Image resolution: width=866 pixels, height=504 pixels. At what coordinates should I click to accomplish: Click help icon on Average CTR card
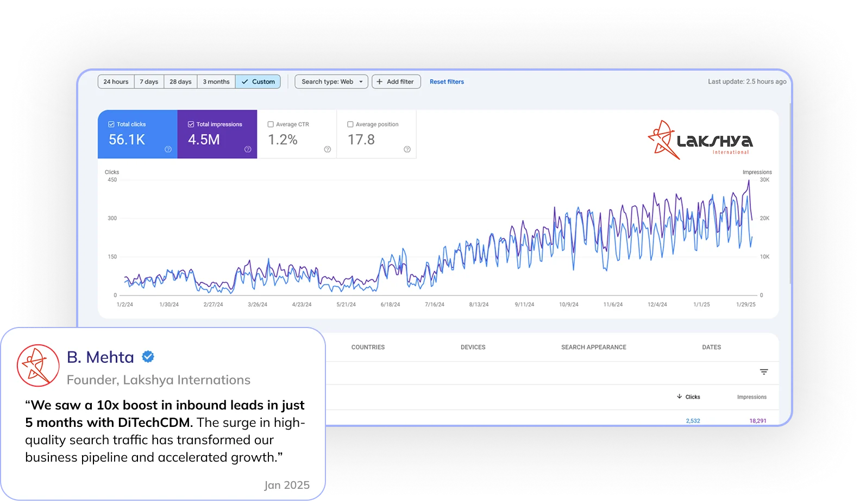(x=328, y=149)
